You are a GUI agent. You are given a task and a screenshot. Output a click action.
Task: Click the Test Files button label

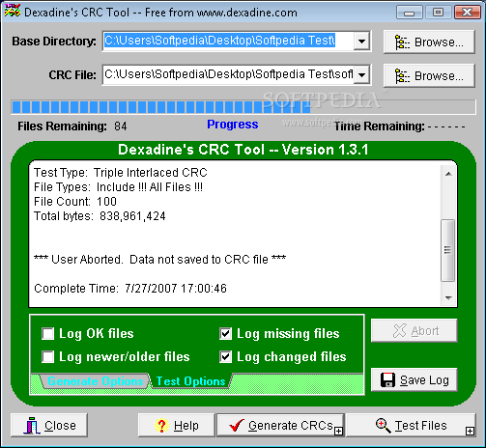(x=420, y=426)
